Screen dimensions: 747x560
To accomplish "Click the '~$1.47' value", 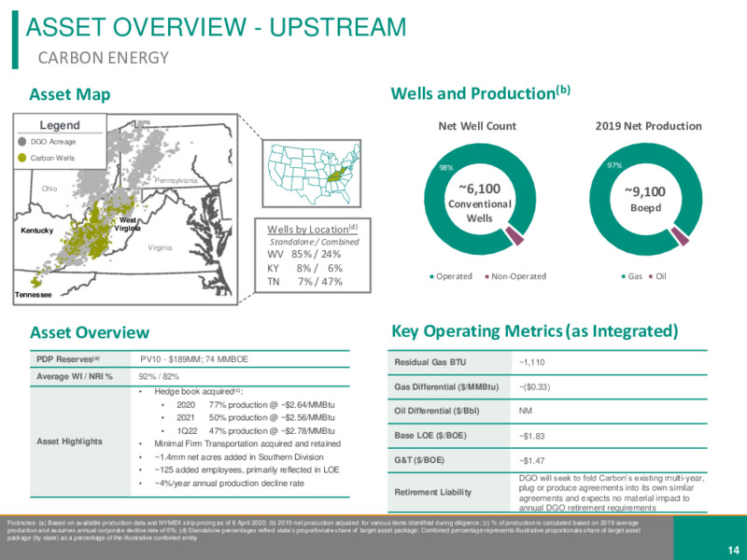I will click(531, 461).
